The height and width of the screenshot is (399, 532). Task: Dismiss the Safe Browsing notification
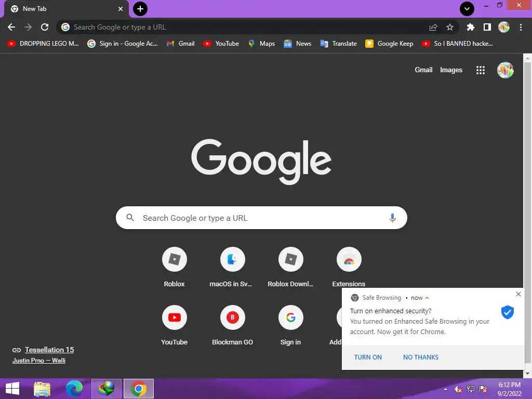coord(518,294)
